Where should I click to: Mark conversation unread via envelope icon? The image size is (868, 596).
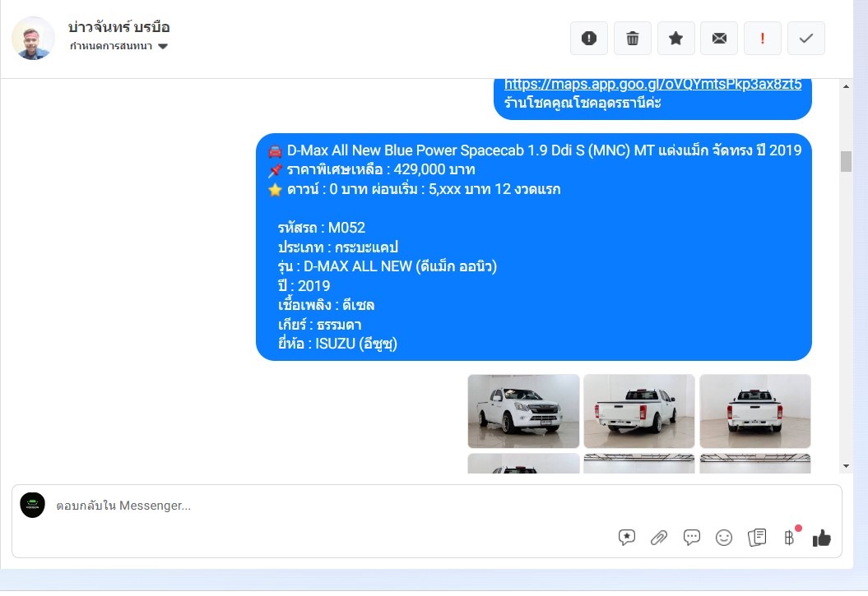click(x=719, y=38)
